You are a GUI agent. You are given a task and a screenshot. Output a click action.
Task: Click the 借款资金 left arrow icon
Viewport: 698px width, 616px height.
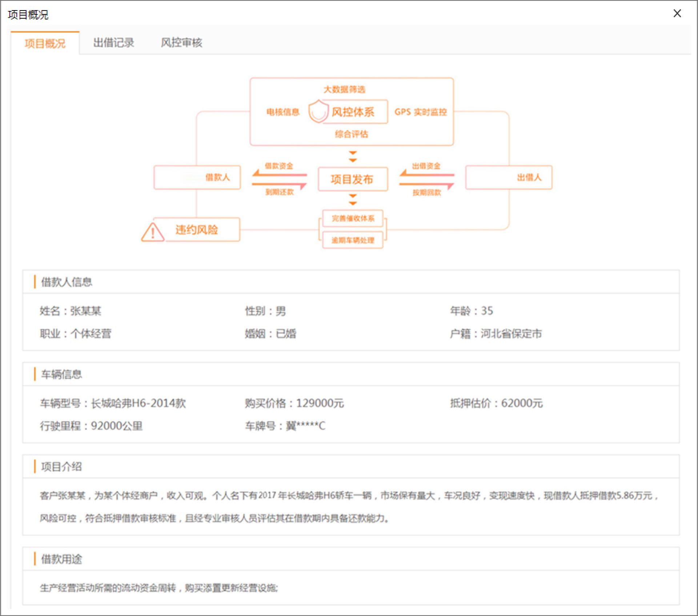(x=279, y=175)
